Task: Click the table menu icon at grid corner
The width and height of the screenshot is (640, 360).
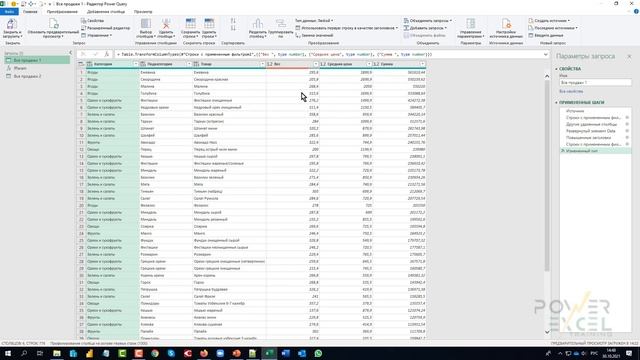Action: tap(81, 64)
